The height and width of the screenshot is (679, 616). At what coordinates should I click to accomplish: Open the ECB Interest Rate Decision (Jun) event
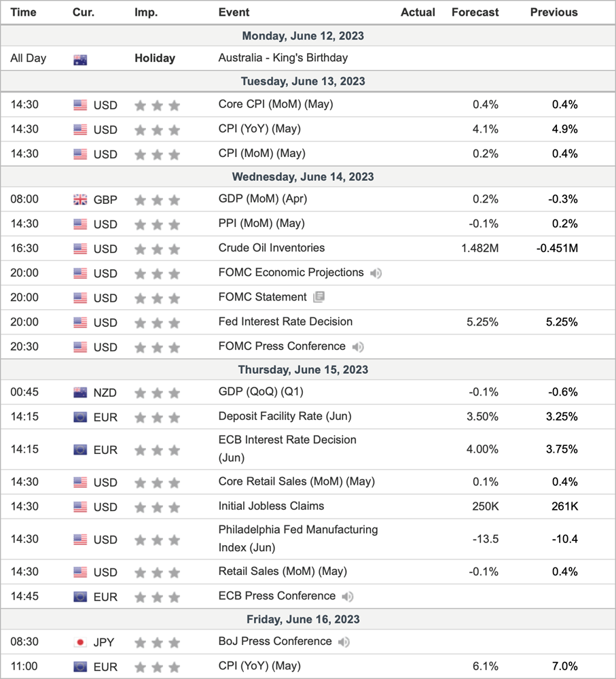click(x=287, y=449)
